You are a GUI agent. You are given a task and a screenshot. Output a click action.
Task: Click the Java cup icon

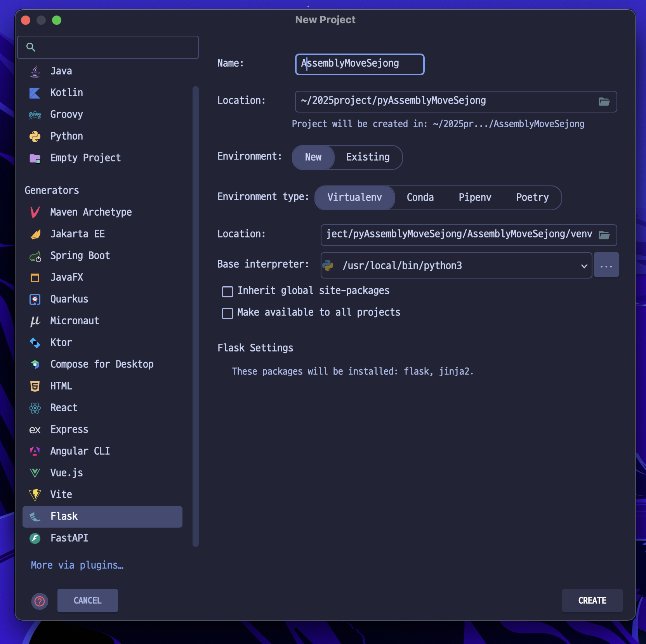[35, 71]
